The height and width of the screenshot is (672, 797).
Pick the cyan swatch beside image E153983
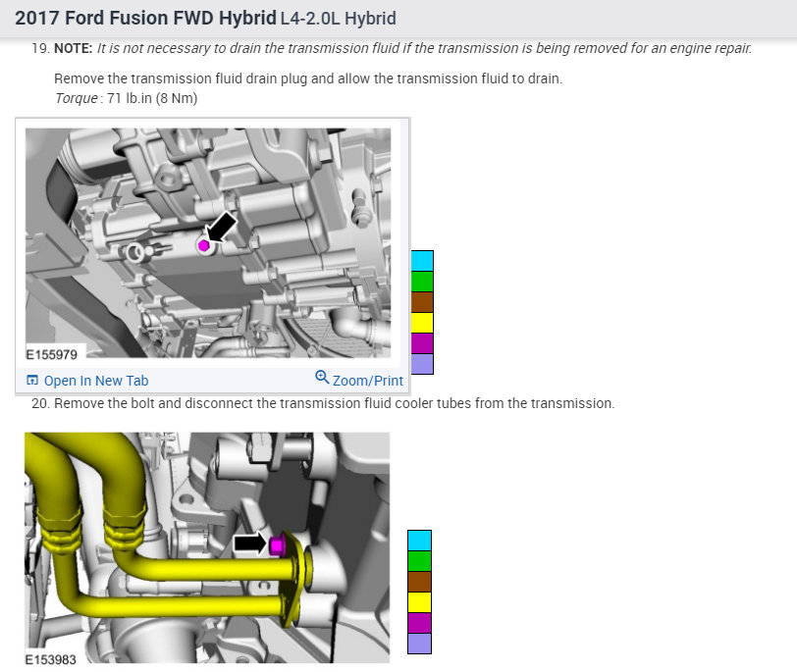click(x=419, y=541)
